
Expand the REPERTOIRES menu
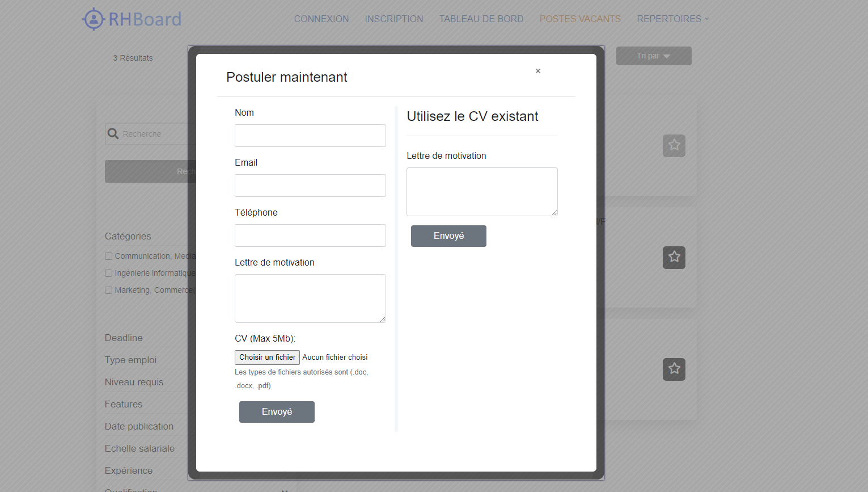(x=672, y=19)
